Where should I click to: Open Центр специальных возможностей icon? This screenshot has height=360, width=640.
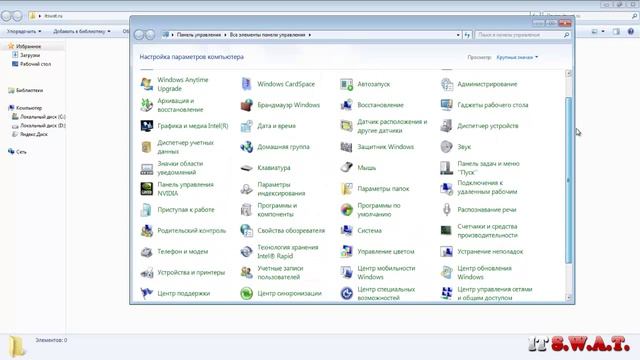point(347,293)
